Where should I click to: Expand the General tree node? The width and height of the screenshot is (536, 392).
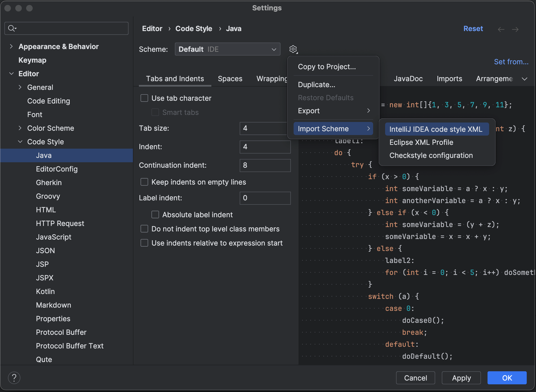[20, 87]
